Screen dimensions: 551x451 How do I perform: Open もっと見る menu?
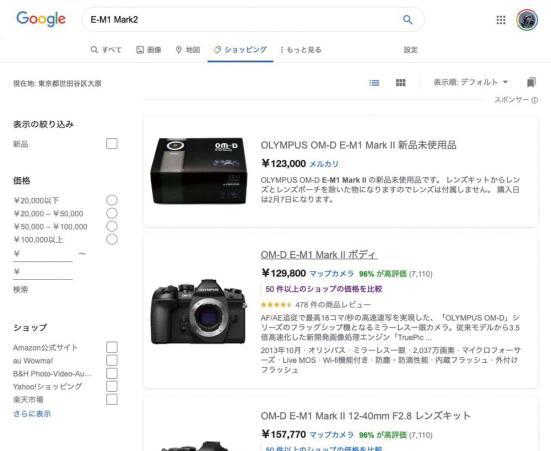point(301,50)
